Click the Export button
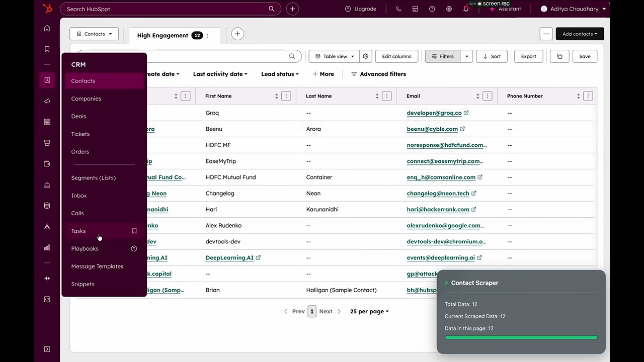 coord(528,56)
